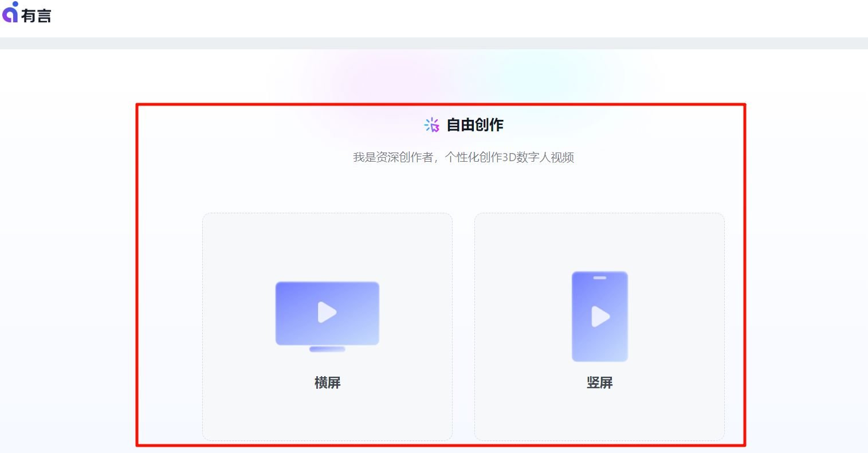Select the 横屏 landscape creation option
Screen dimensions: 868x453
[x=327, y=327]
